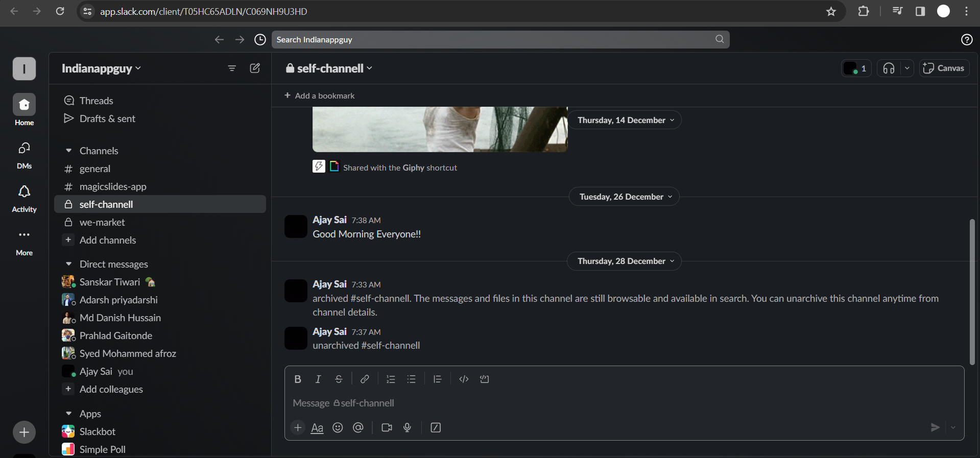Start a huddle with the headphones icon
Image resolution: width=980 pixels, height=458 pixels.
[889, 68]
